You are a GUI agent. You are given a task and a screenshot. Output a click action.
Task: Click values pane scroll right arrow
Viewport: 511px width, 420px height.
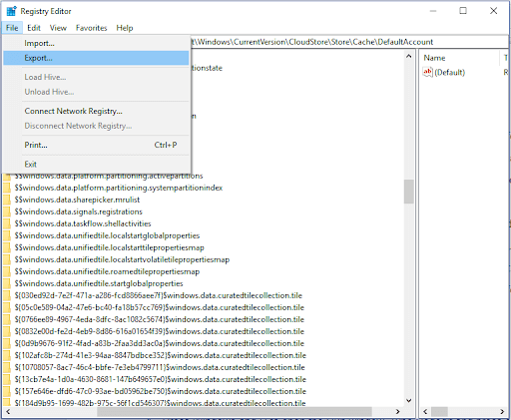[502, 412]
